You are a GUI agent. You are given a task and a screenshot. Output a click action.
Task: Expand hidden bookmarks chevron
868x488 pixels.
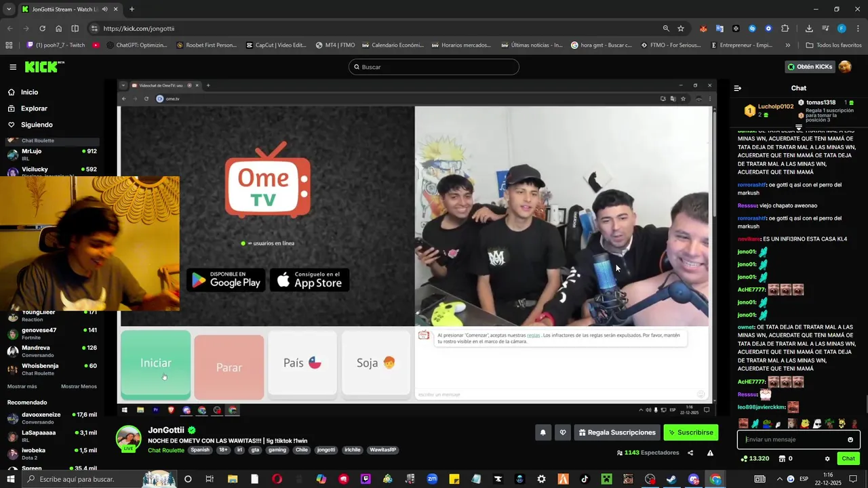pos(787,45)
